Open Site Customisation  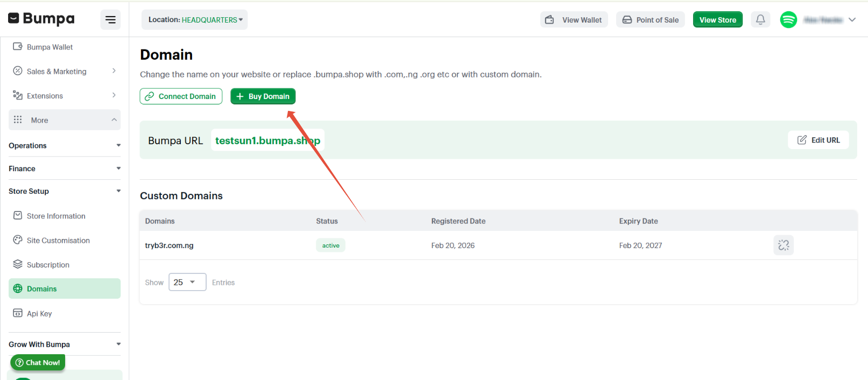(x=58, y=241)
